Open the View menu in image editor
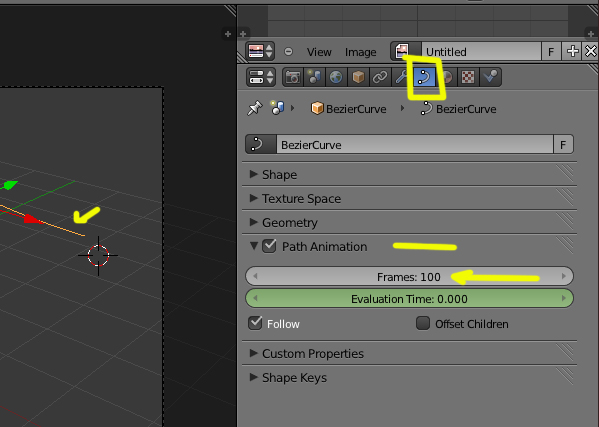This screenshot has width=599, height=427. tap(319, 52)
